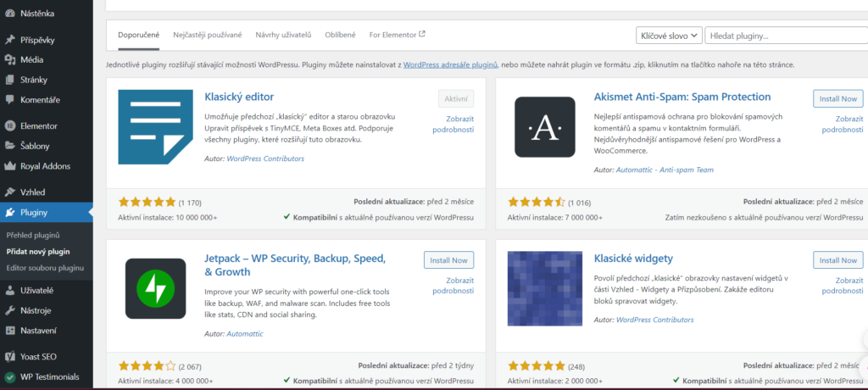The height and width of the screenshot is (390, 868).
Task: Show details for Klasický editor
Action: click(453, 124)
